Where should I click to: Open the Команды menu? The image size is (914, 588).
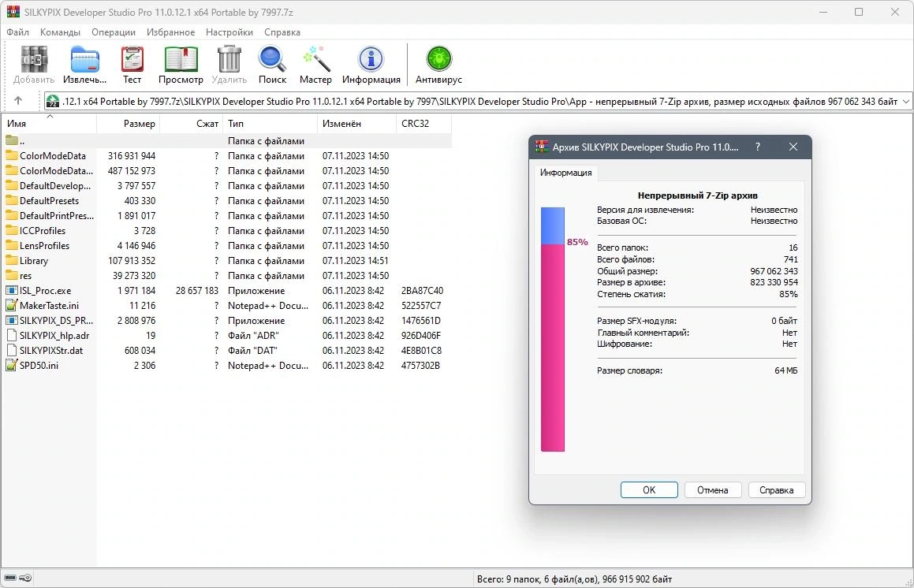[x=60, y=32]
